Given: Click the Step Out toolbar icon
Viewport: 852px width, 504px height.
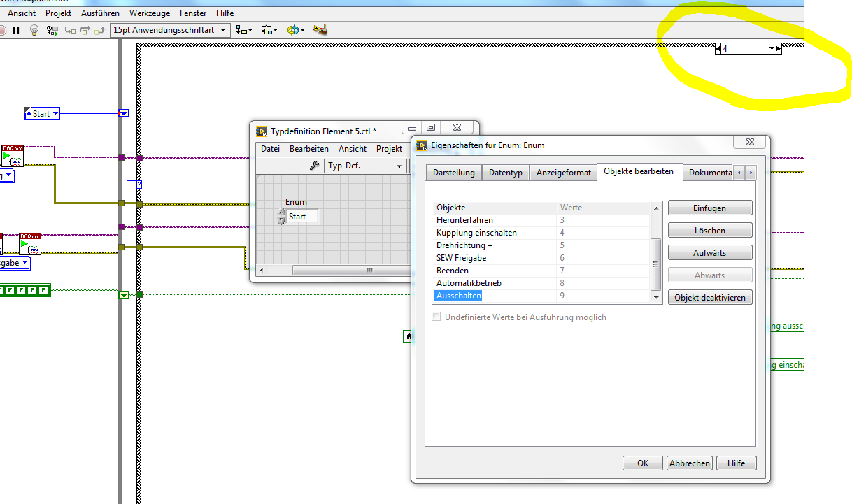Looking at the screenshot, I should point(100,30).
